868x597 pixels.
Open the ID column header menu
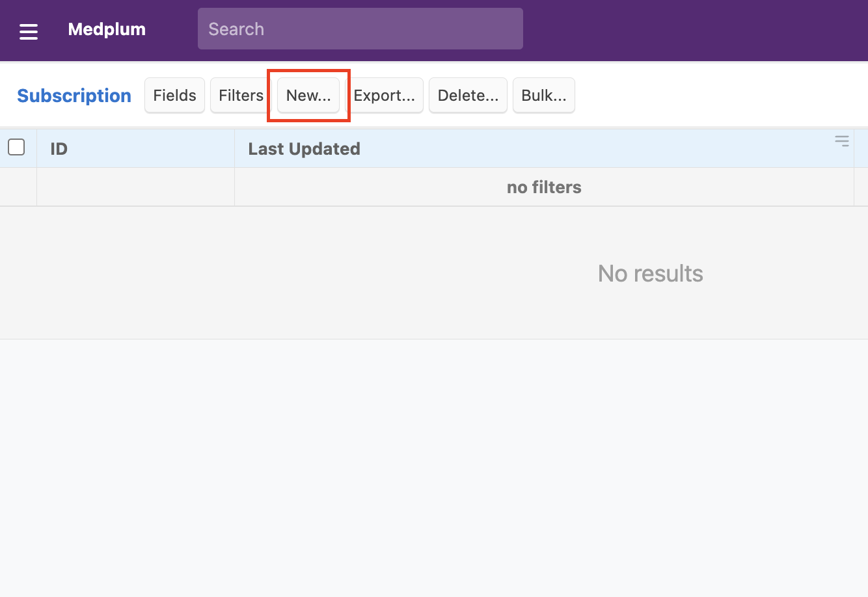[x=135, y=149]
